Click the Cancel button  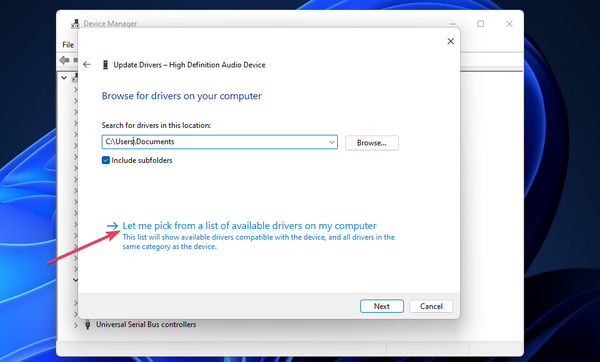pyautogui.click(x=431, y=306)
